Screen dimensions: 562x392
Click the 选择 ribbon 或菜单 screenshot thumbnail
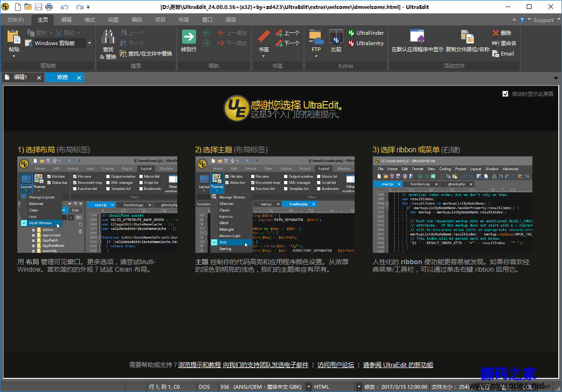coord(452,204)
